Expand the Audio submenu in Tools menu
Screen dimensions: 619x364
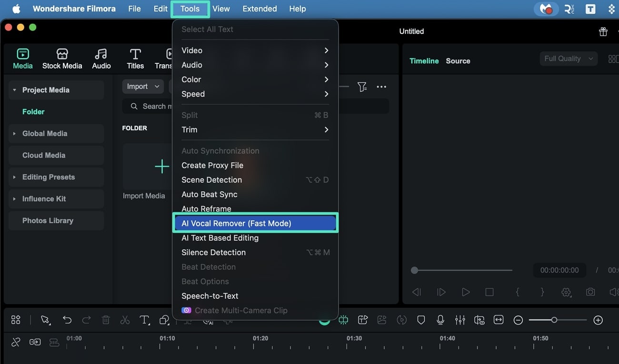(255, 65)
